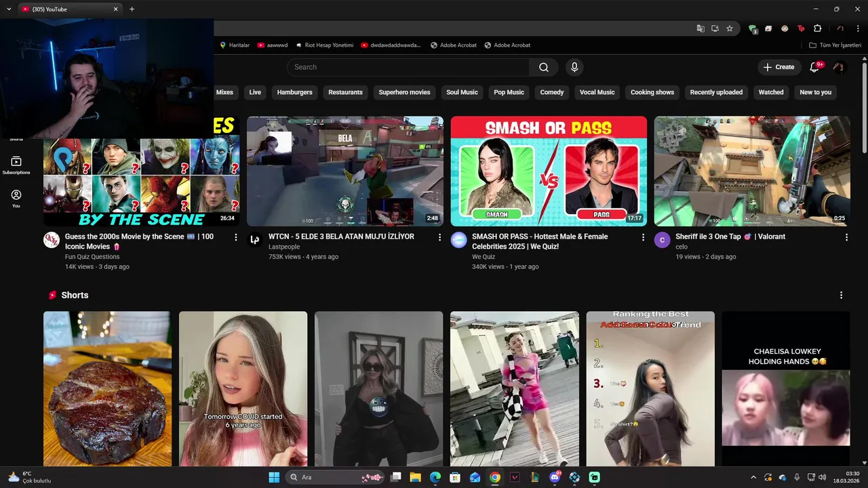The height and width of the screenshot is (488, 868).
Task: Open the Sheriff ile 3 One Tap thumbnail
Action: (x=752, y=171)
